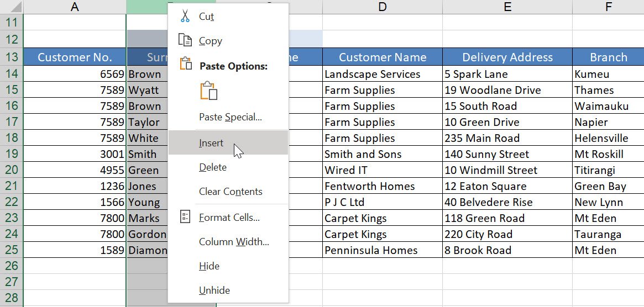644x307 pixels.
Task: Select Unhide in the context menu
Action: pos(228,290)
